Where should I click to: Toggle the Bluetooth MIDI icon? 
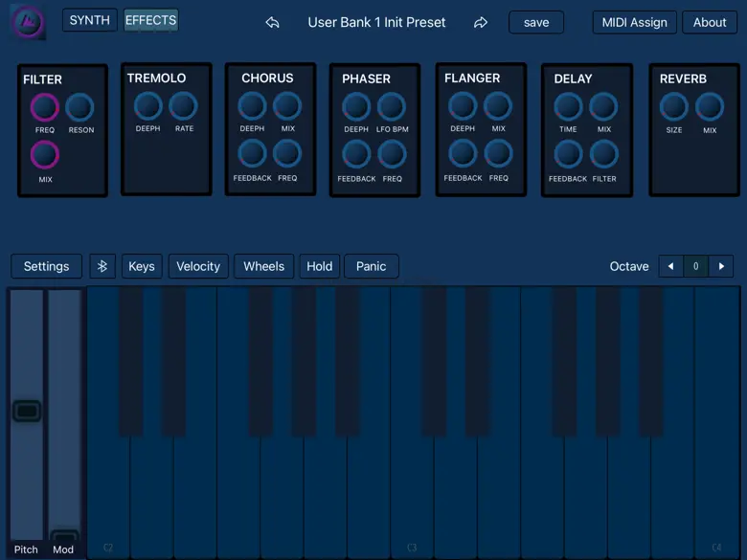tap(102, 266)
